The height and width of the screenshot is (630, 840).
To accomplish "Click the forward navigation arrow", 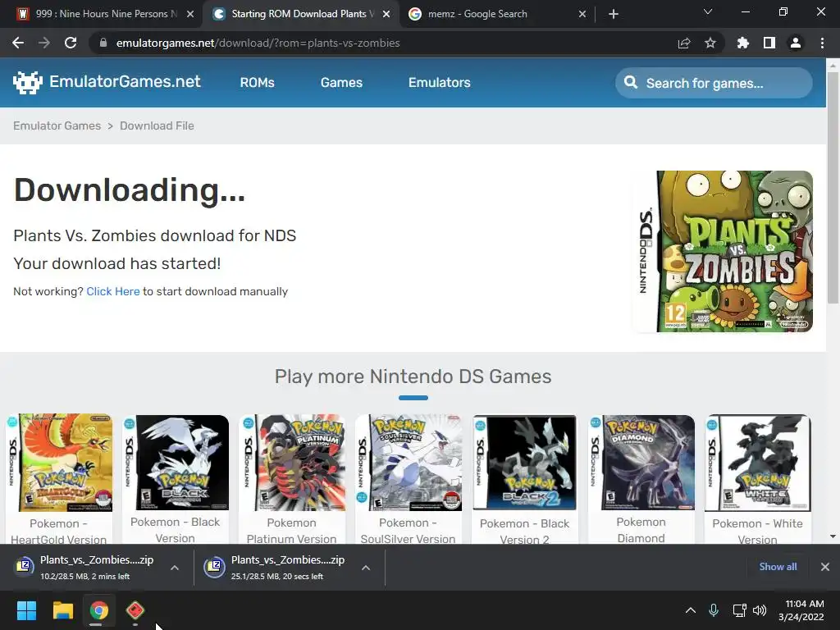I will tap(44, 43).
